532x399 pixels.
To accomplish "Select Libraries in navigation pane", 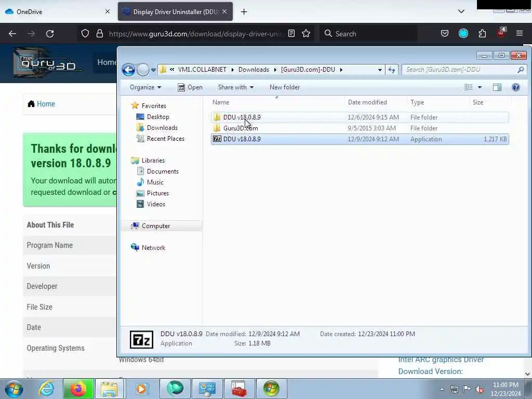I will pyautogui.click(x=153, y=161).
